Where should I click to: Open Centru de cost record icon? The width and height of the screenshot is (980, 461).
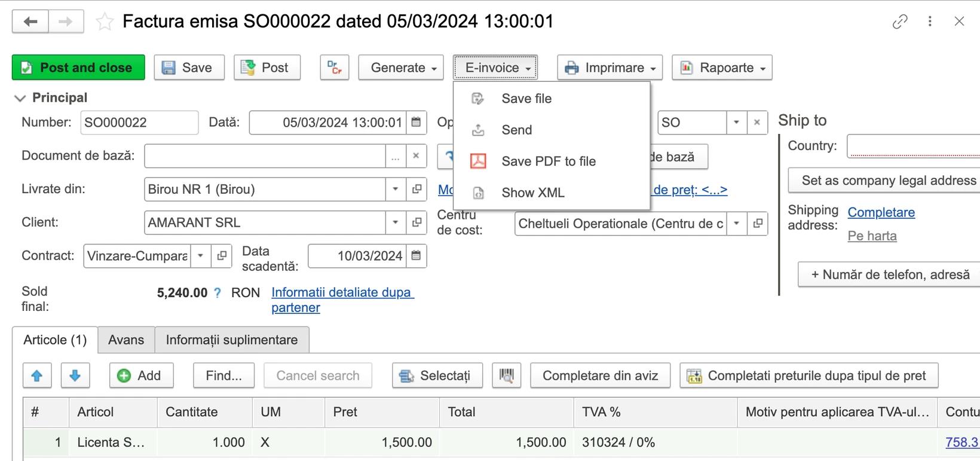pos(758,224)
